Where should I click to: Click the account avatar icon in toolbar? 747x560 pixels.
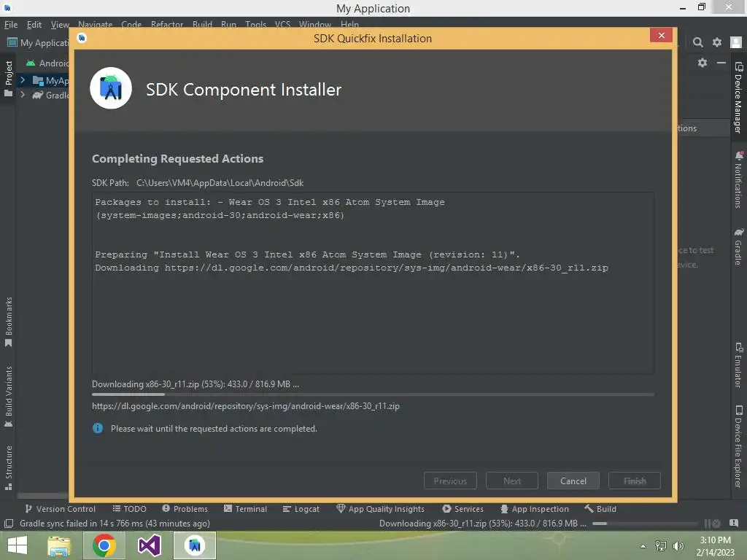pyautogui.click(x=735, y=42)
